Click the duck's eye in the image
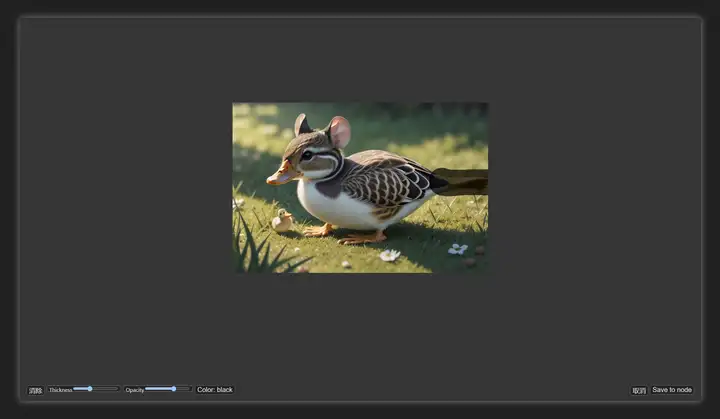 click(x=307, y=156)
